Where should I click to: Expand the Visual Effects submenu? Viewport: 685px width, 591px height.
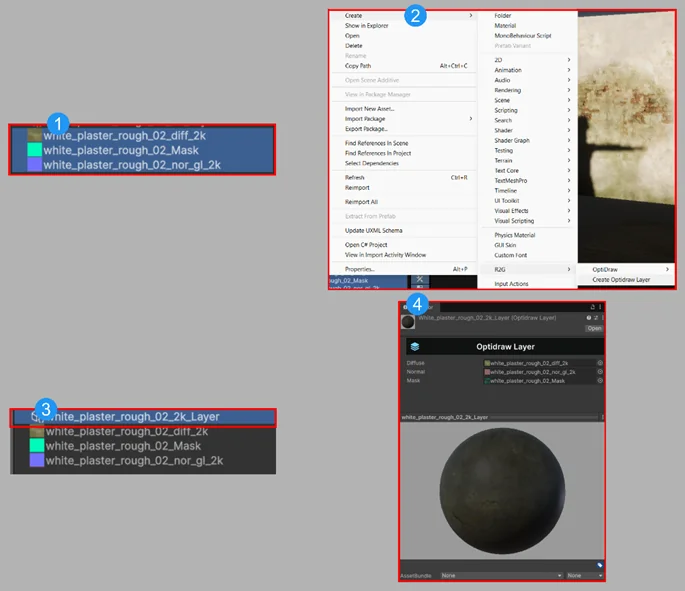click(x=528, y=211)
